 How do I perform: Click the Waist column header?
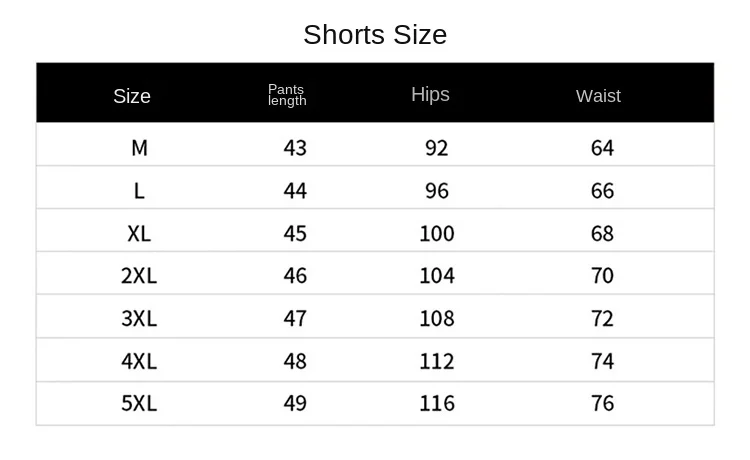(x=598, y=96)
